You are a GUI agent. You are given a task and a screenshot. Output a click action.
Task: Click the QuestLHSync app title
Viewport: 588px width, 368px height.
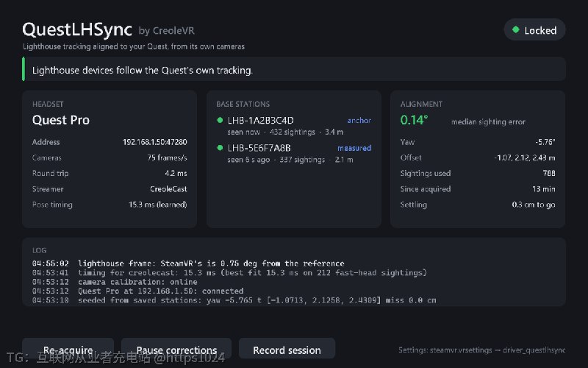[77, 29]
